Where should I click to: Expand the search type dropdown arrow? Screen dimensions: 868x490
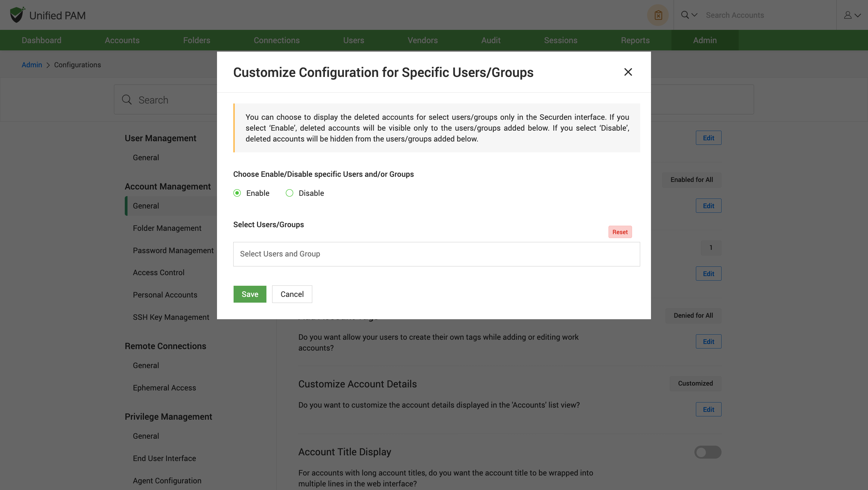(x=694, y=15)
